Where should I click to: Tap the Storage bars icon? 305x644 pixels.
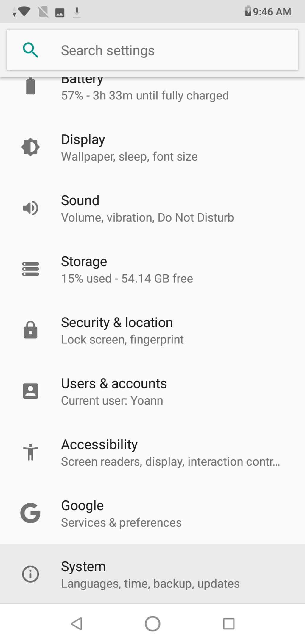point(30,269)
